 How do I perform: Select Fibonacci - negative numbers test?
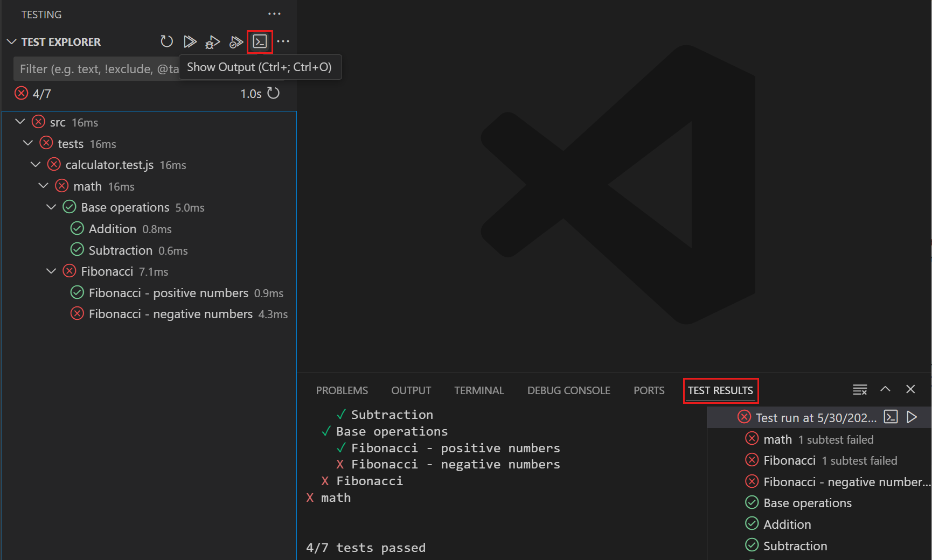[x=170, y=314]
